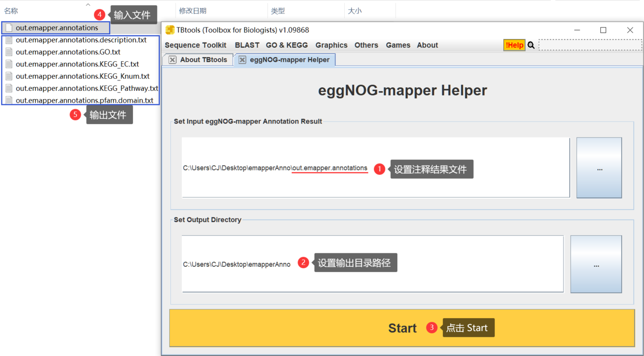Select the file out.emapper.annotations.GO.txt
The image size is (644, 356).
(x=68, y=52)
